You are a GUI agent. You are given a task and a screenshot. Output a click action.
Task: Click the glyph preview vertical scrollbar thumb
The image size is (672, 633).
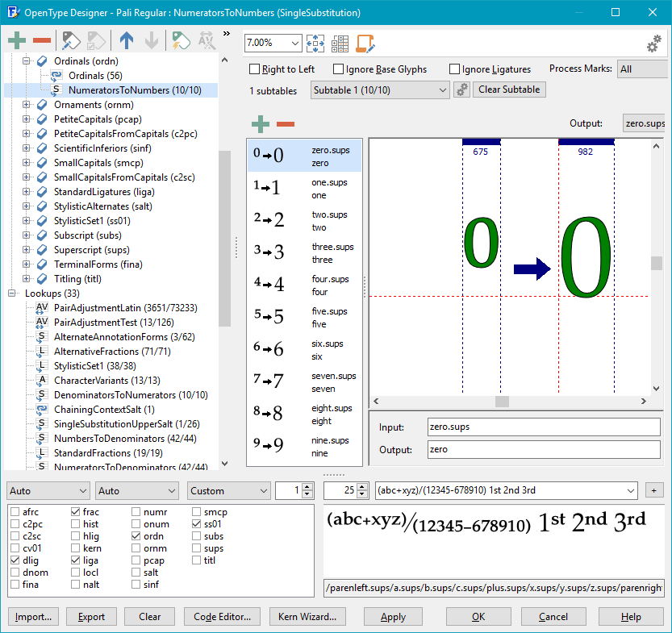[x=656, y=264]
